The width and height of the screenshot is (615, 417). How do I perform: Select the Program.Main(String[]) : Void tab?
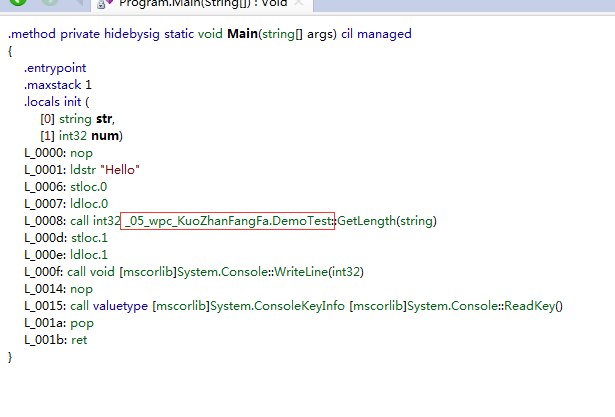point(202,4)
